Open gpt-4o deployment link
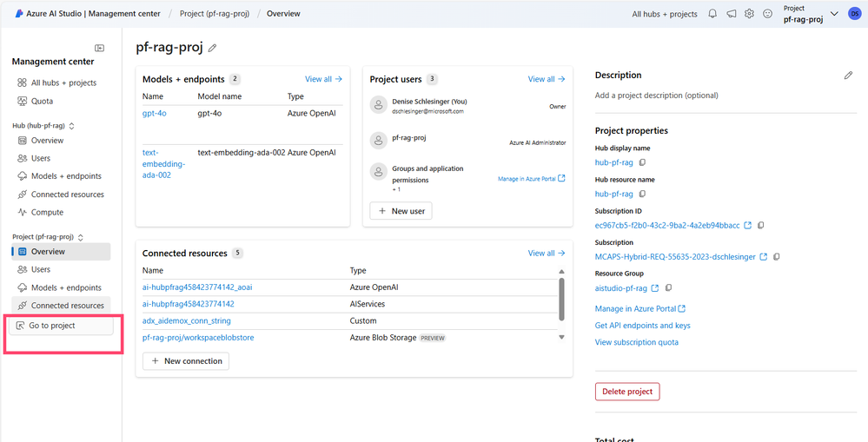This screenshot has width=868, height=442. [155, 113]
